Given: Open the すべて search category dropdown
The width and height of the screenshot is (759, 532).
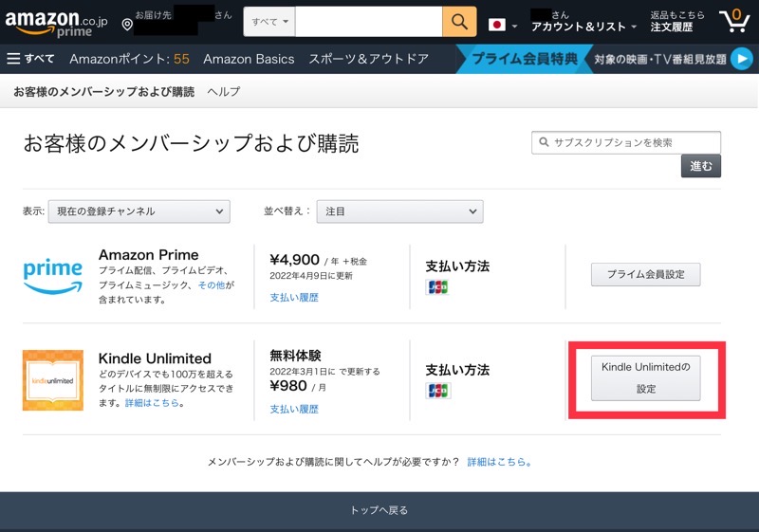Looking at the screenshot, I should (x=269, y=22).
